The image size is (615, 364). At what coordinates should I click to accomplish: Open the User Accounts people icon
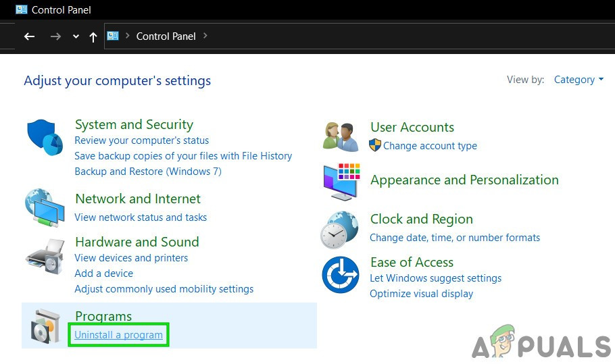[341, 136]
